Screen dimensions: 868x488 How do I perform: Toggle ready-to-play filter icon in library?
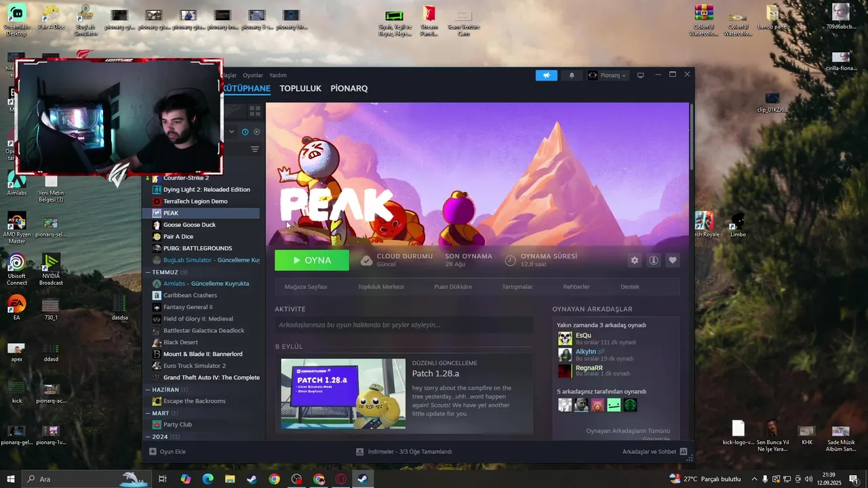tap(256, 131)
